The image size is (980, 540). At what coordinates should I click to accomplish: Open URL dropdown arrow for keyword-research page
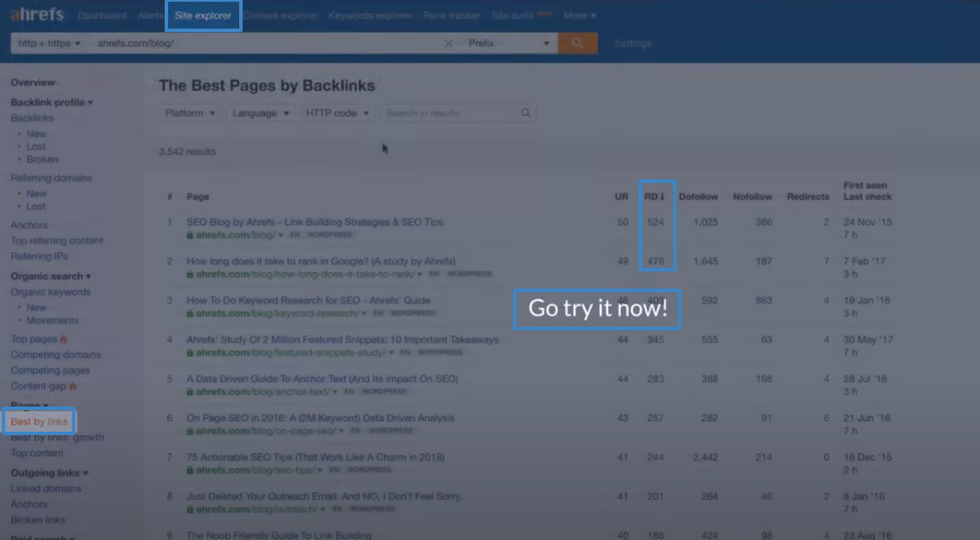coord(364,314)
